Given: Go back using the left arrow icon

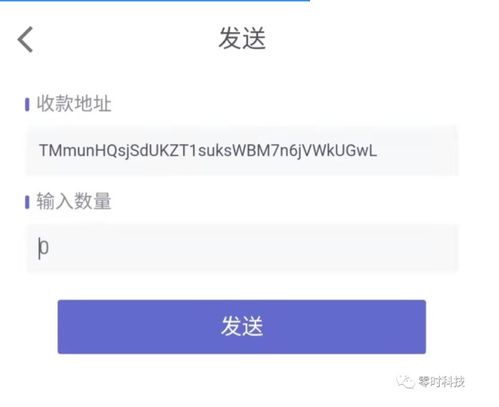Looking at the screenshot, I should (x=25, y=39).
